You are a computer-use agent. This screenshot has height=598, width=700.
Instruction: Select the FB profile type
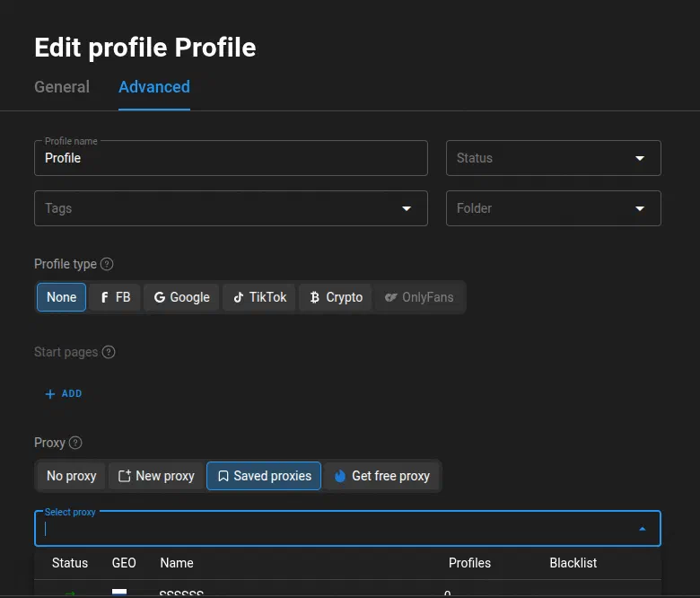click(115, 297)
